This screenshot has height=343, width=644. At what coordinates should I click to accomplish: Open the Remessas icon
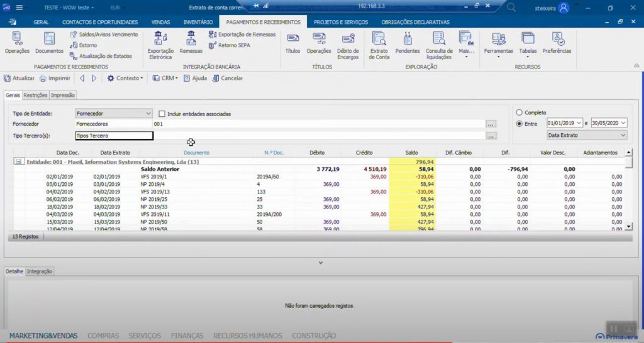191,42
